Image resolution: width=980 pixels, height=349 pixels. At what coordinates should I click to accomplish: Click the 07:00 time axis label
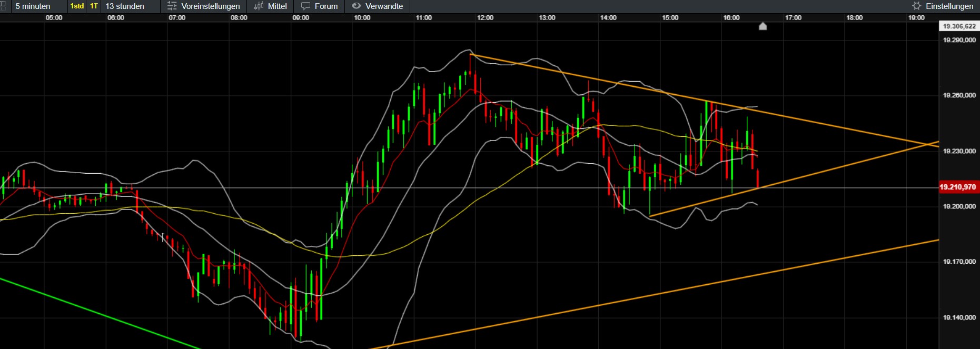click(x=177, y=18)
